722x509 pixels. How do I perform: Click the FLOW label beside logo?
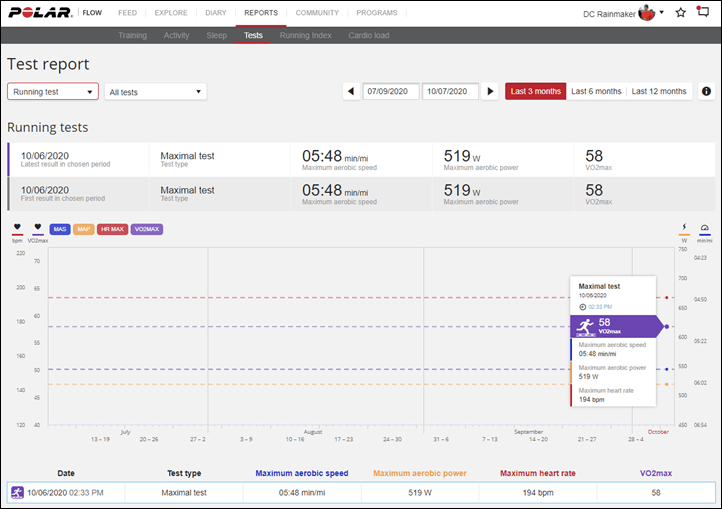click(x=92, y=13)
